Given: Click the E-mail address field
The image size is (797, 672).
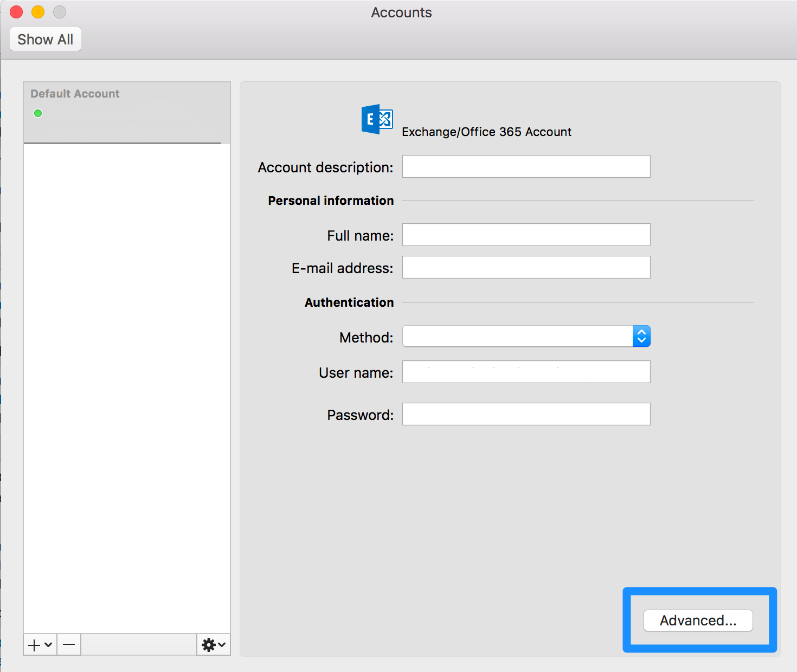Looking at the screenshot, I should tap(525, 267).
